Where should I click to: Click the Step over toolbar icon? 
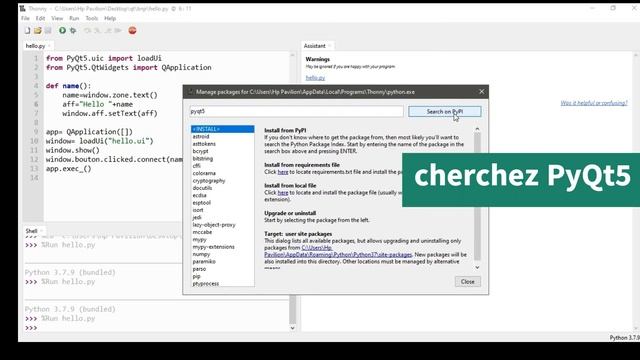(87, 31)
